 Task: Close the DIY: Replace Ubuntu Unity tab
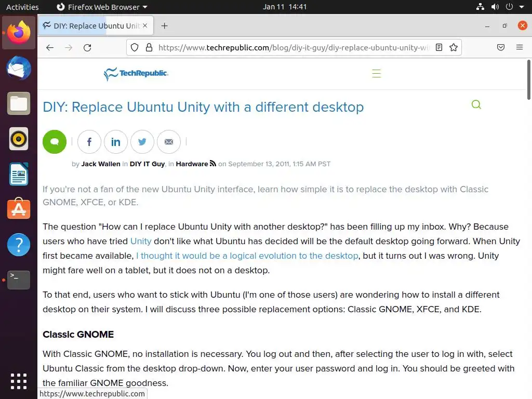145,25
